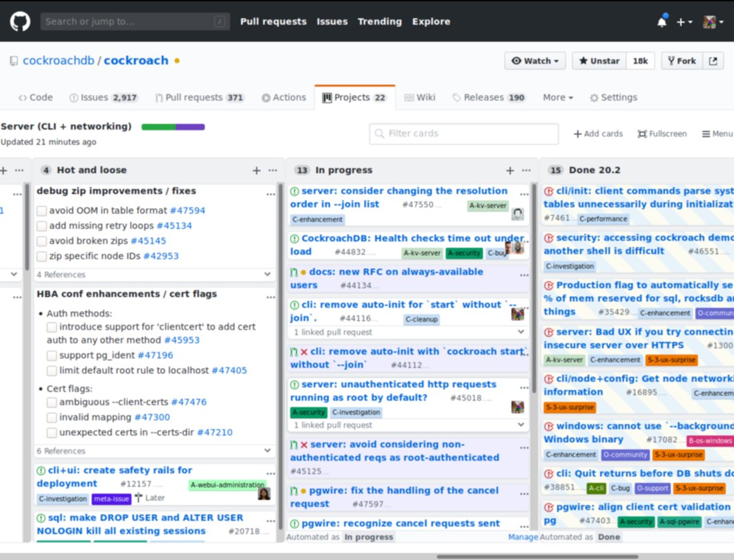Expand 6 References chevron
Screen dimensions: 734x560
[267, 451]
